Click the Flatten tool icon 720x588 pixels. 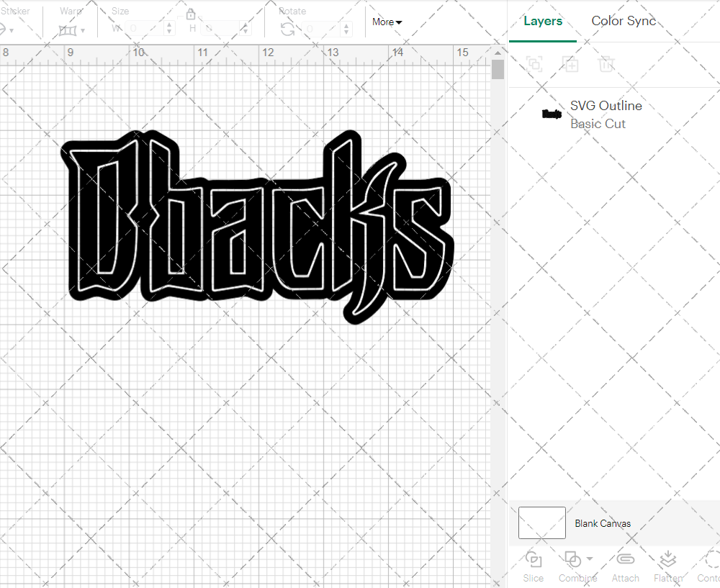pos(667,560)
